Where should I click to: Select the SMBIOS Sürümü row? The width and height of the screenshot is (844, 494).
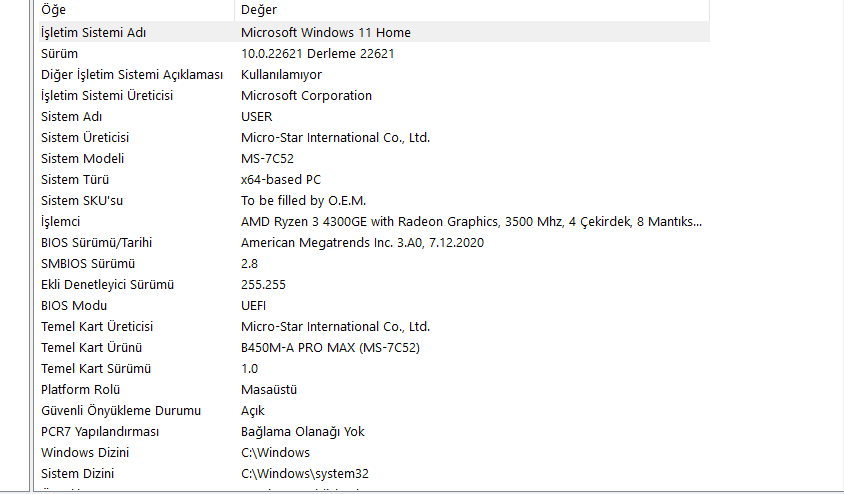click(x=87, y=263)
